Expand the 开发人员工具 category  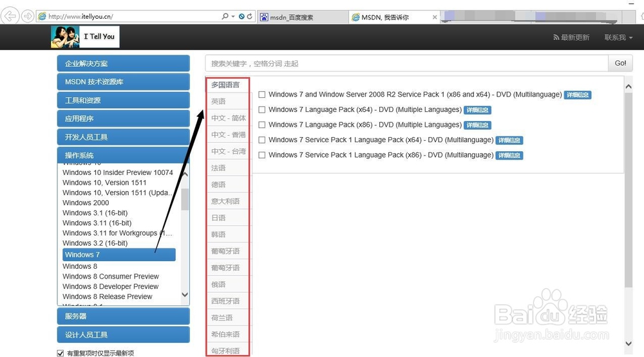coord(123,137)
